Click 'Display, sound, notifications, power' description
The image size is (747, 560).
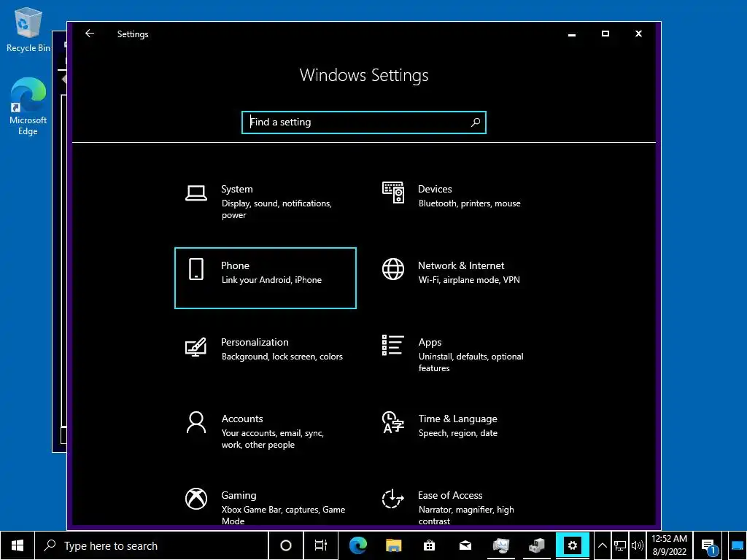pyautogui.click(x=276, y=209)
